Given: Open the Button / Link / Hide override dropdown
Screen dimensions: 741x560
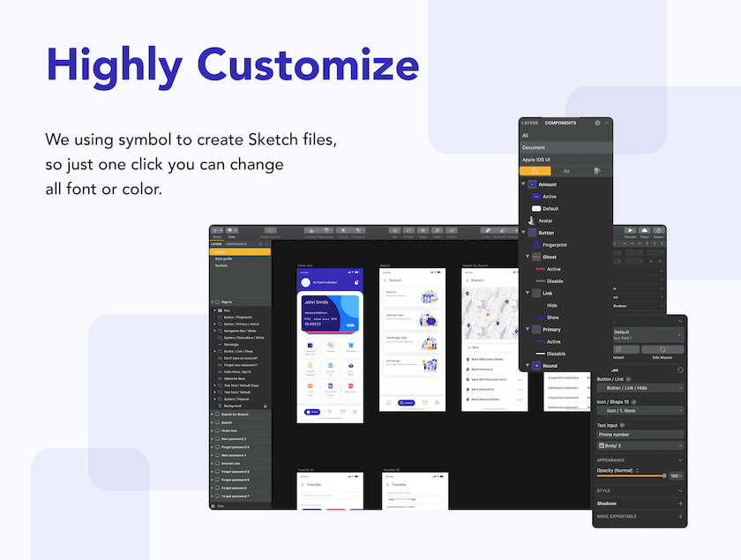Looking at the screenshot, I should click(x=640, y=388).
